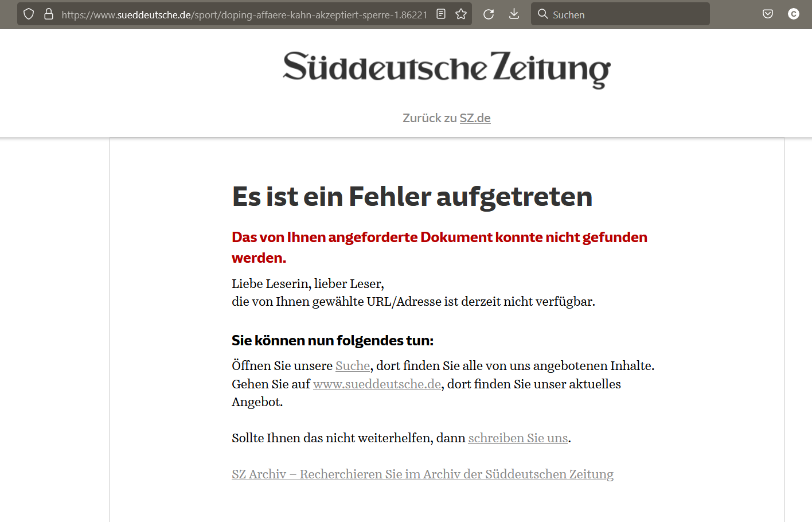812x522 pixels.
Task: Open SZ Archiv research link
Action: [423, 474]
